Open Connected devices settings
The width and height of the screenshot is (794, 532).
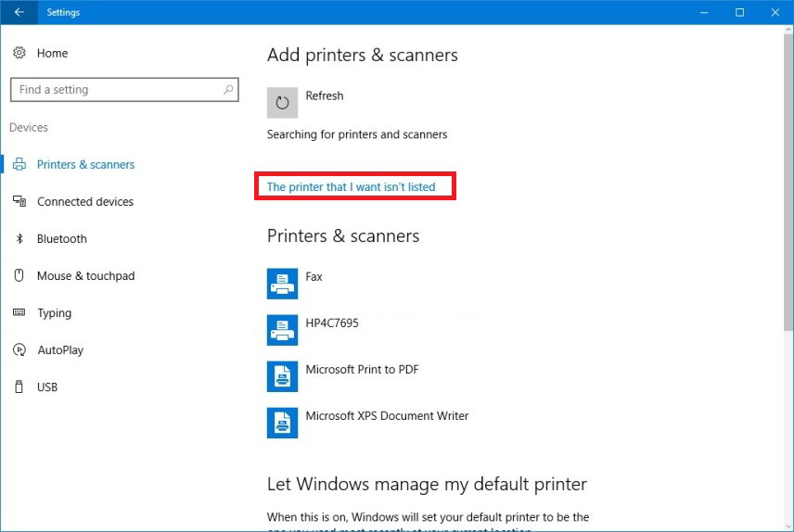tap(85, 201)
